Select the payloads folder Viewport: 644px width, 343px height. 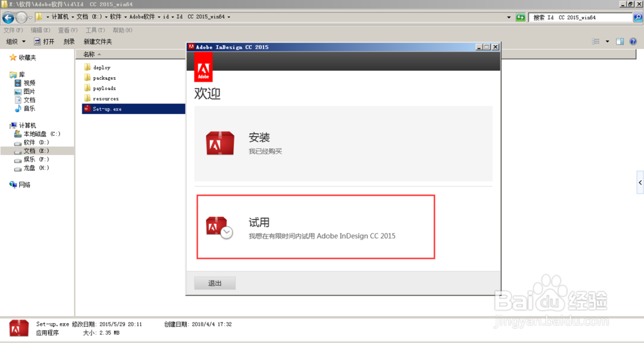coord(100,88)
